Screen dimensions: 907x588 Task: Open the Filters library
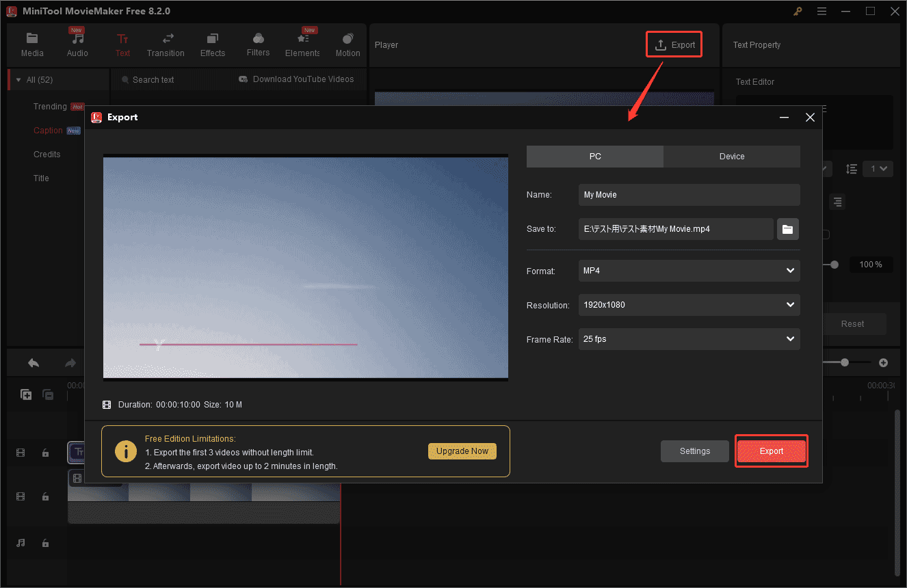coord(258,45)
